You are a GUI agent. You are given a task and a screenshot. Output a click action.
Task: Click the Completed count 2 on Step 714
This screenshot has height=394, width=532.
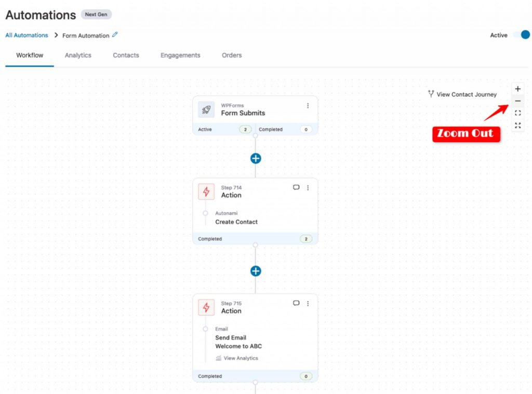point(305,239)
